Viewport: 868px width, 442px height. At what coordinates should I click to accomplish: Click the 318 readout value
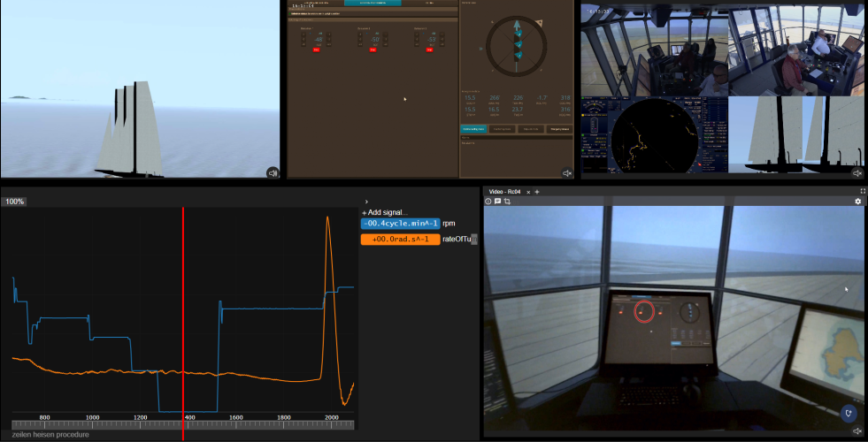[x=565, y=98]
